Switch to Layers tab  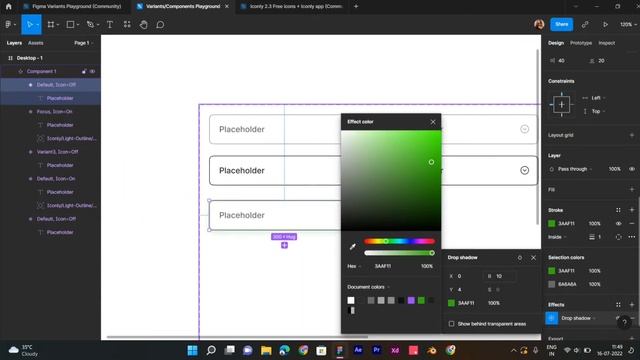[14, 43]
